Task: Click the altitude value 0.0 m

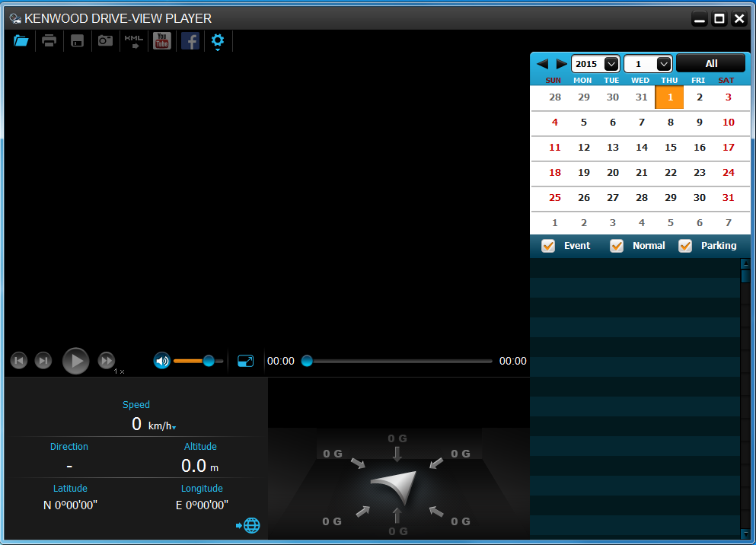Action: coord(199,466)
